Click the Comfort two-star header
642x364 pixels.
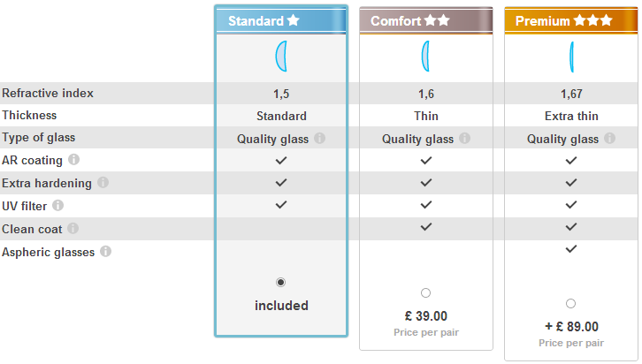pos(426,21)
